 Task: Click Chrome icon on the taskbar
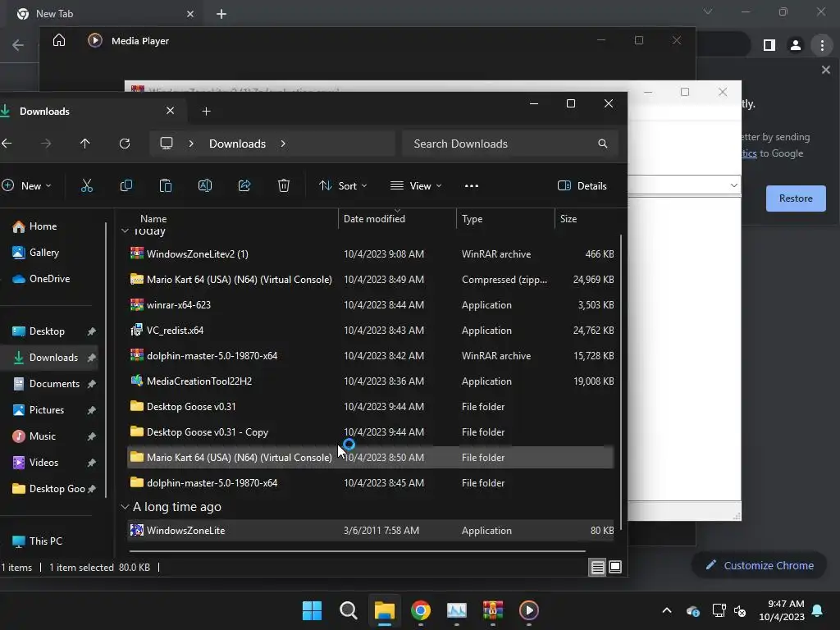[x=421, y=610]
